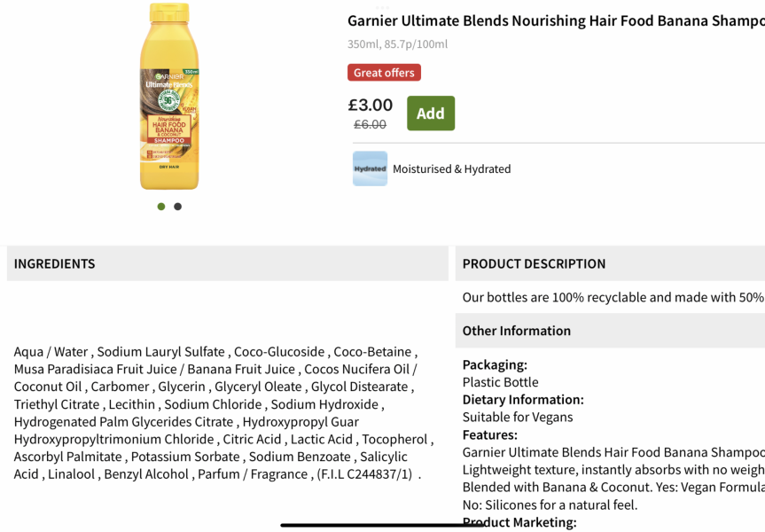Select the green carousel dot

(x=161, y=206)
